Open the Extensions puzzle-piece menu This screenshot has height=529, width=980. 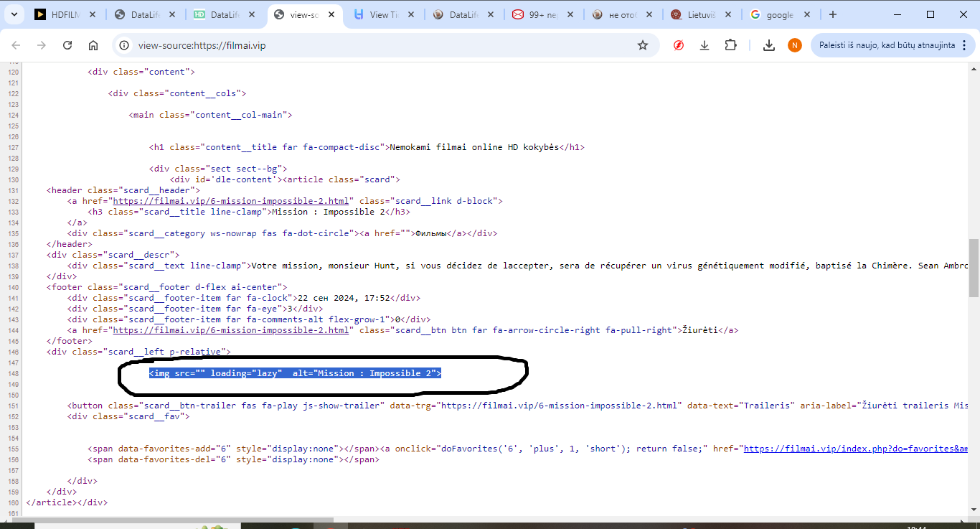tap(730, 45)
